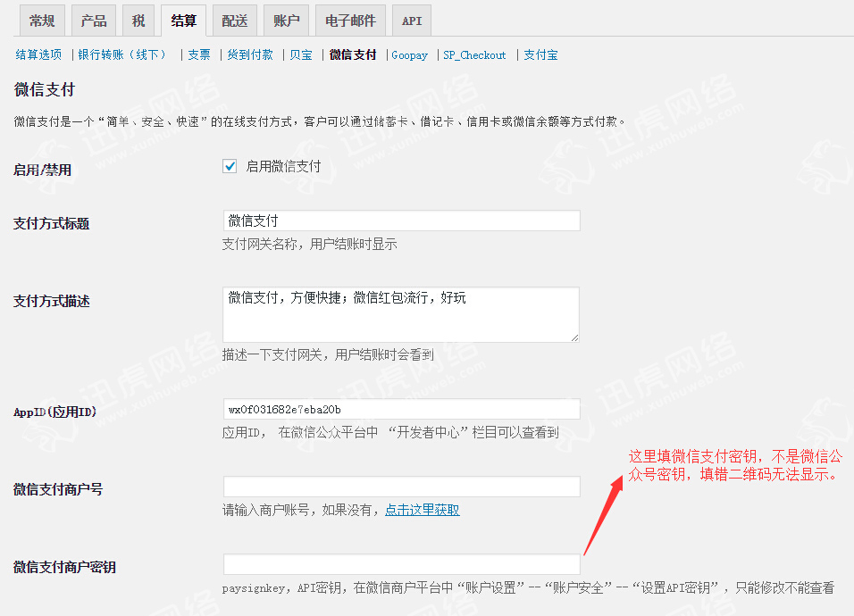Image resolution: width=854 pixels, height=616 pixels.
Task: Open the 账户 tab
Action: [287, 21]
